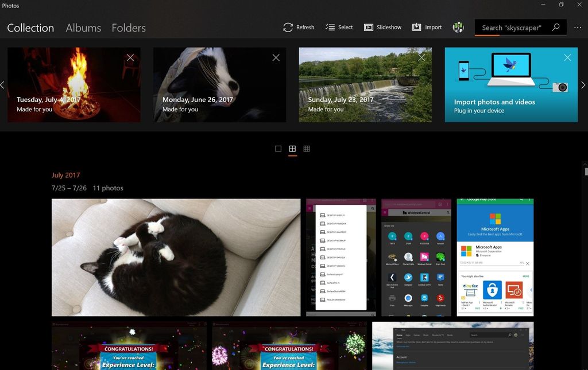Select the largest single-photo view icon

pyautogui.click(x=278, y=149)
